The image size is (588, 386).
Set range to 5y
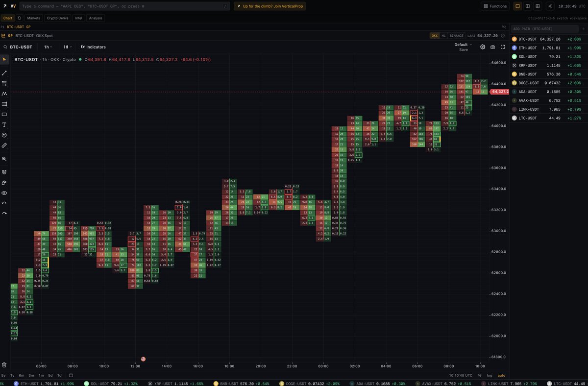click(4, 375)
